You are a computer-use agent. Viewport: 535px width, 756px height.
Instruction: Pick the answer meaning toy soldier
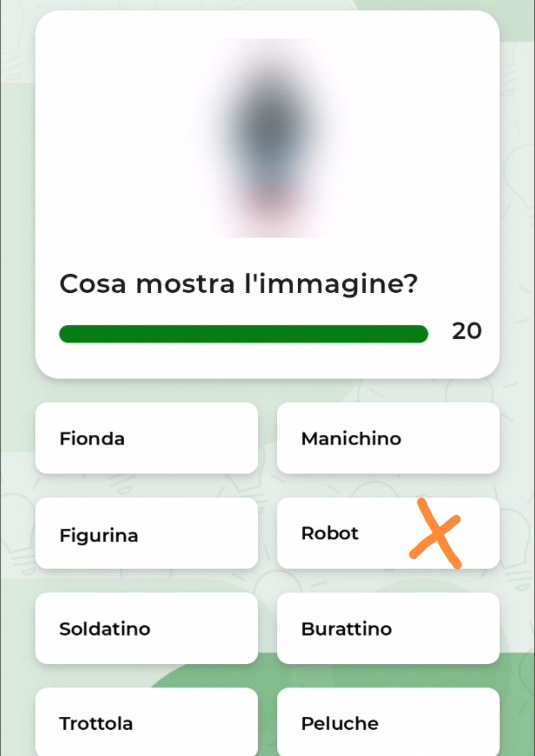[147, 629]
